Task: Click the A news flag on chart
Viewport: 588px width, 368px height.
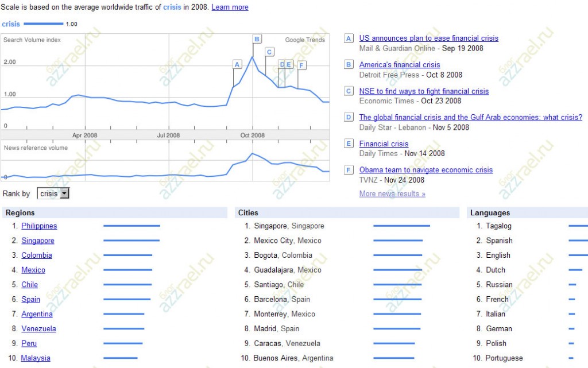Action: pyautogui.click(x=237, y=64)
